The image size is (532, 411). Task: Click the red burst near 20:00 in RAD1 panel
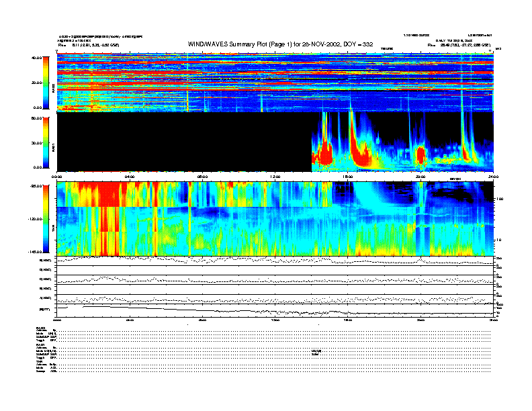(421, 155)
